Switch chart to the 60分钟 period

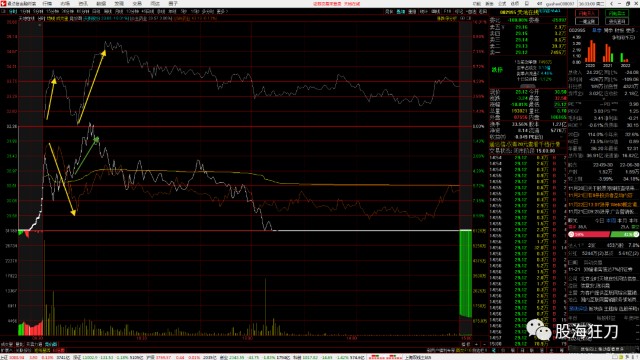[82, 11]
